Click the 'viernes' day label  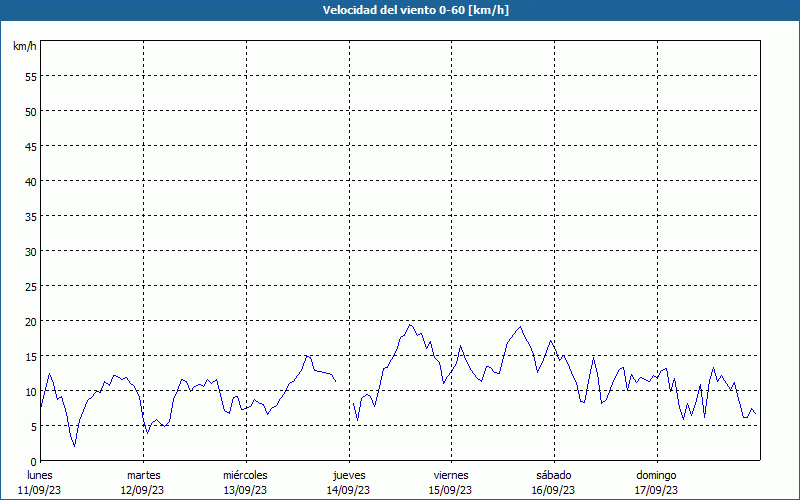451,475
